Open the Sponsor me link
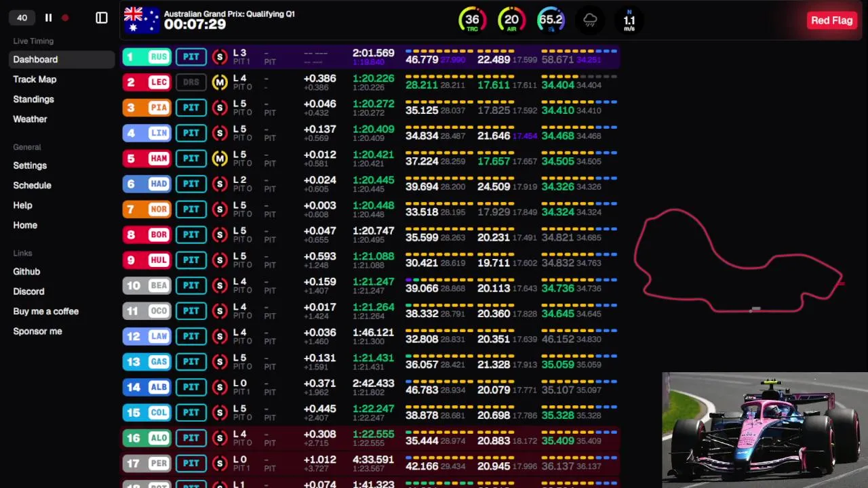Image resolution: width=868 pixels, height=488 pixels. tap(37, 331)
